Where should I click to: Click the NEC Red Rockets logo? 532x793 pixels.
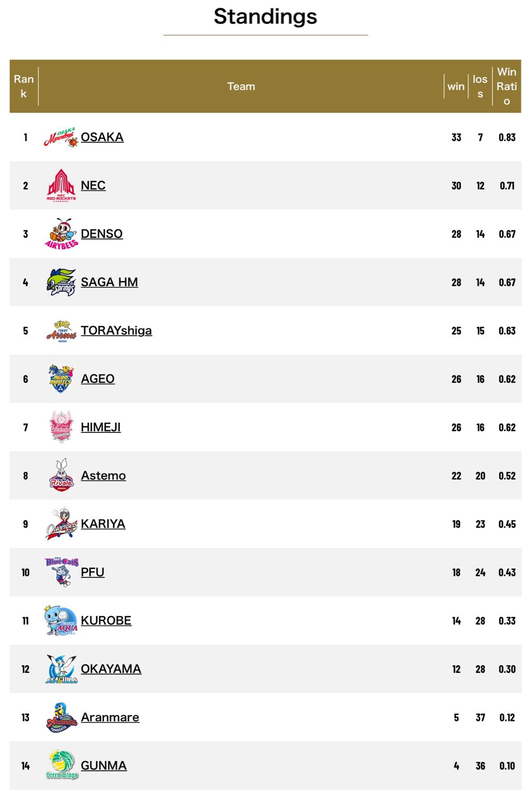(x=61, y=186)
